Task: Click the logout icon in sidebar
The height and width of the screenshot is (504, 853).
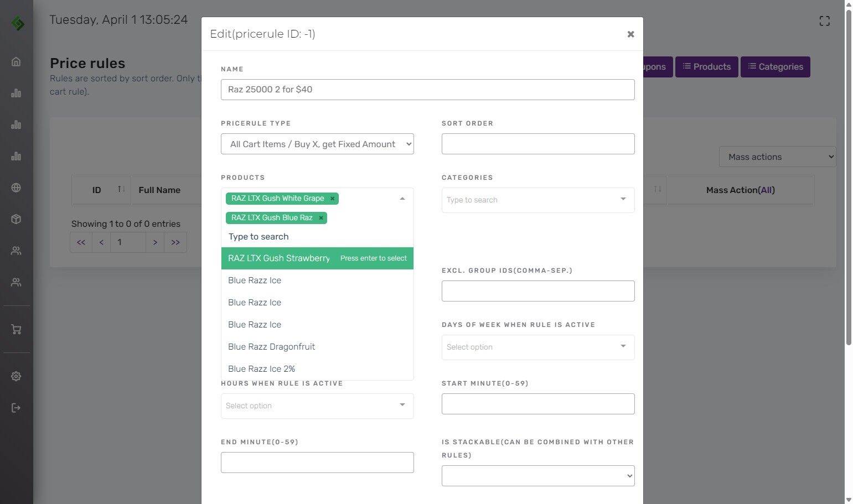Action: 16,408
